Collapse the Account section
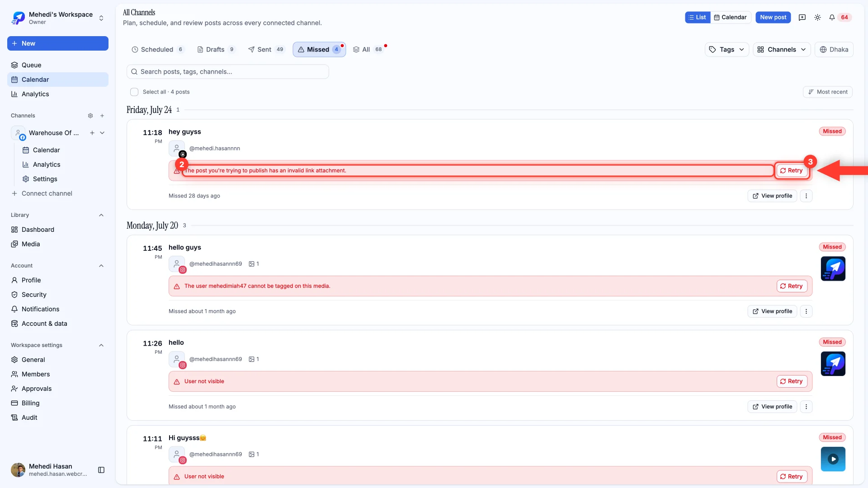This screenshot has width=868, height=488. coord(101,266)
